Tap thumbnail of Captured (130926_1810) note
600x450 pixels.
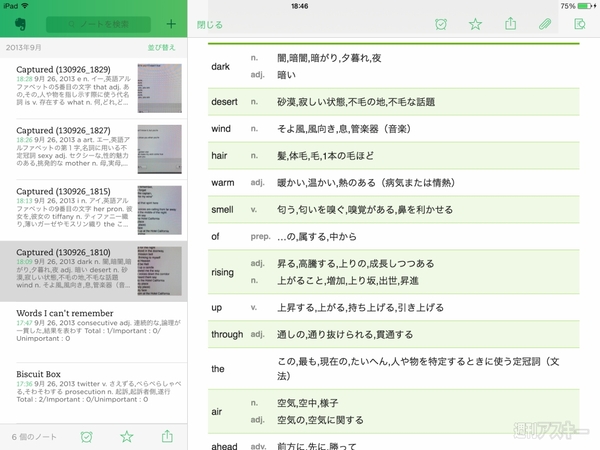click(160, 271)
